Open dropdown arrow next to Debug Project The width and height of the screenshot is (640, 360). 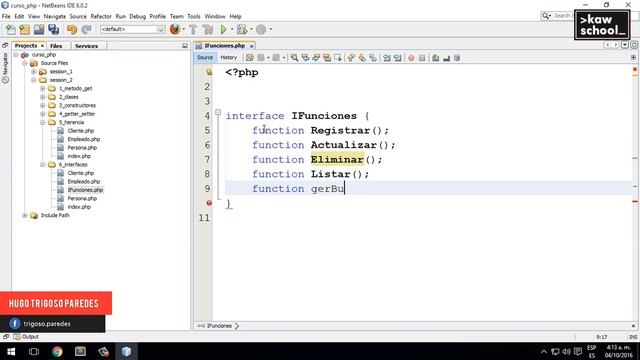coord(251,29)
